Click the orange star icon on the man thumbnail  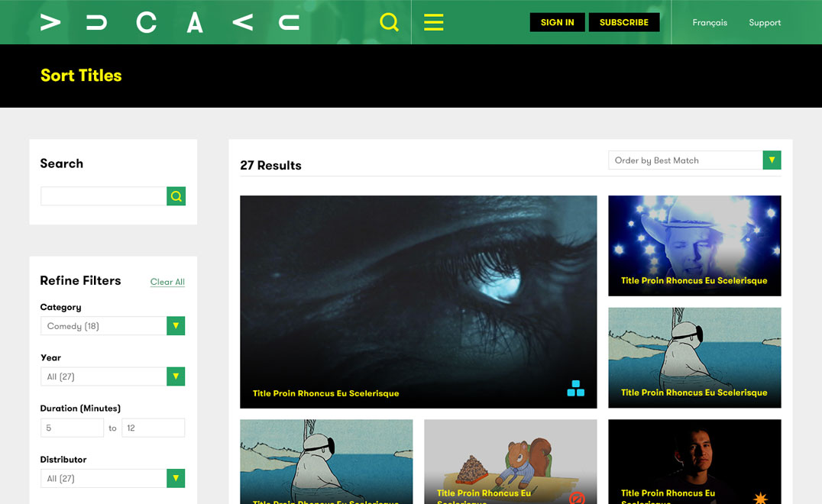click(760, 498)
